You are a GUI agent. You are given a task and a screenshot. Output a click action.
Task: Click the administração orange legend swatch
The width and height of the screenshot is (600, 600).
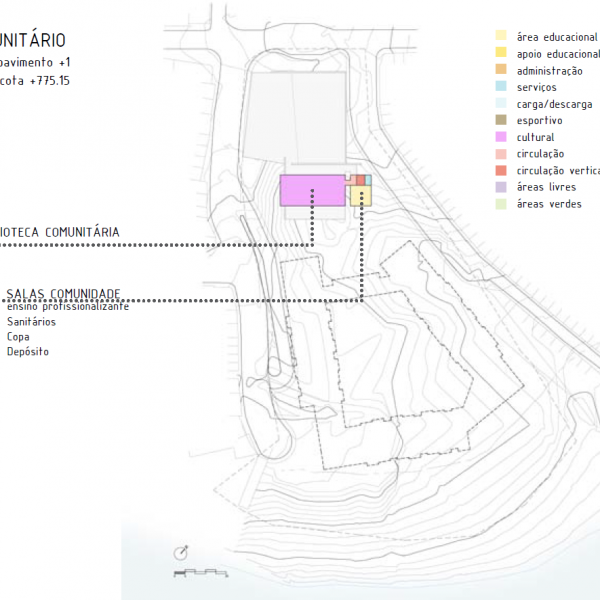tap(501, 69)
